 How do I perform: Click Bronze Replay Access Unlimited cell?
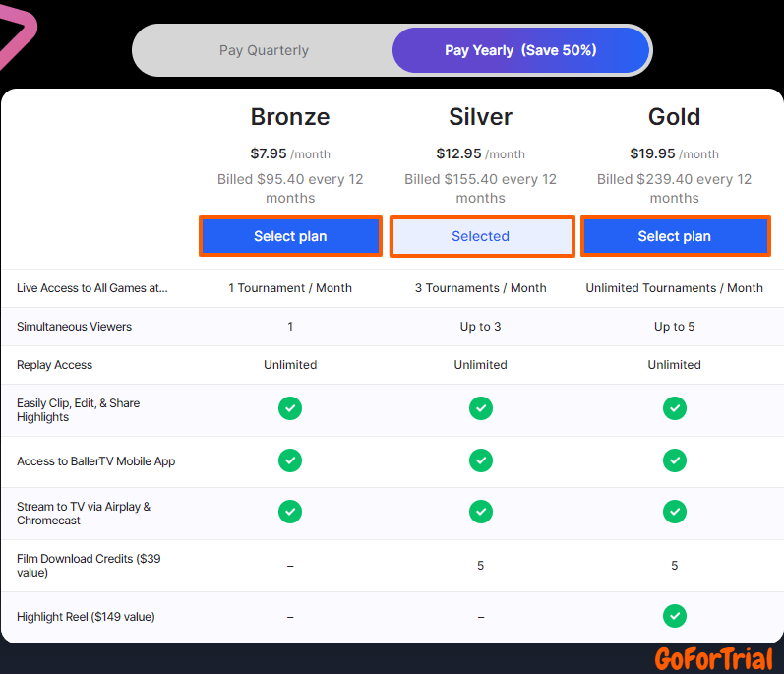pyautogui.click(x=290, y=365)
